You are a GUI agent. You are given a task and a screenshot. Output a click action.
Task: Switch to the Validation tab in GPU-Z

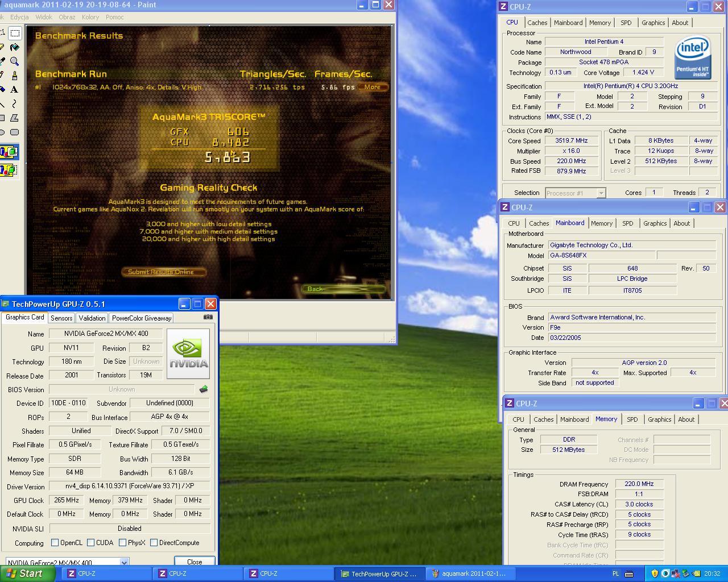point(92,318)
